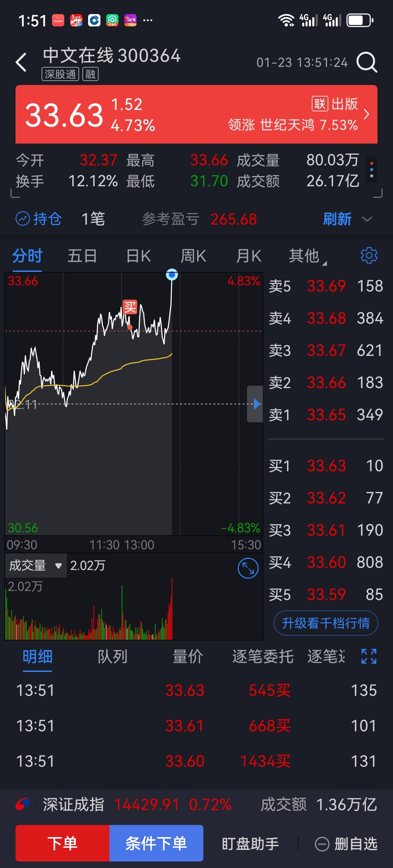The image size is (393, 868).
Task: Open stock search with the magnifier icon
Action: coord(367,62)
